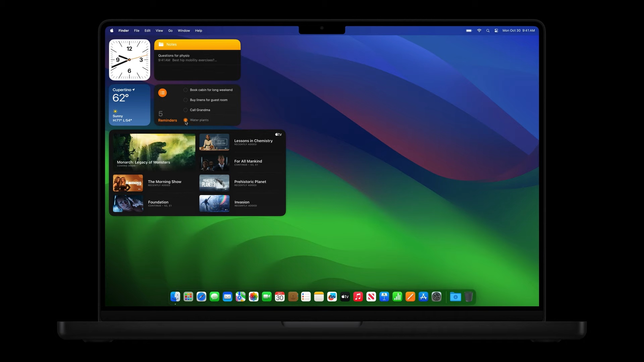
Task: Open the Help menu
Action: [199, 31]
